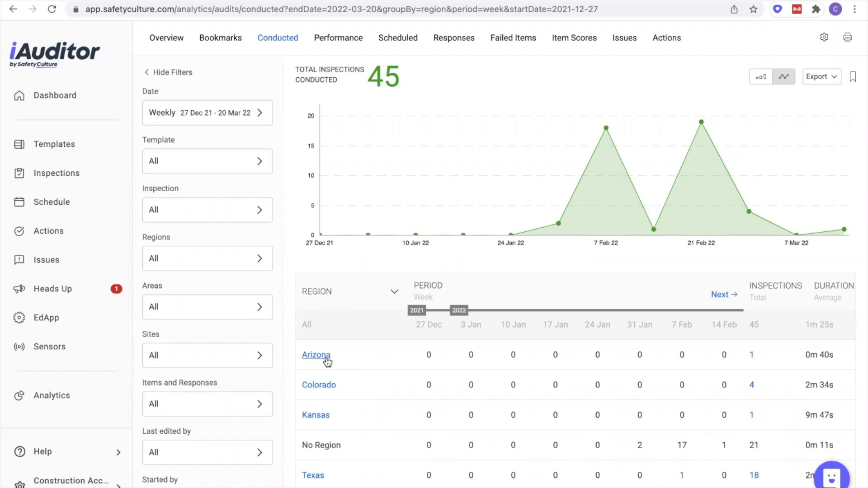The height and width of the screenshot is (488, 868).
Task: Open the Failed Items tab
Action: (x=513, y=38)
